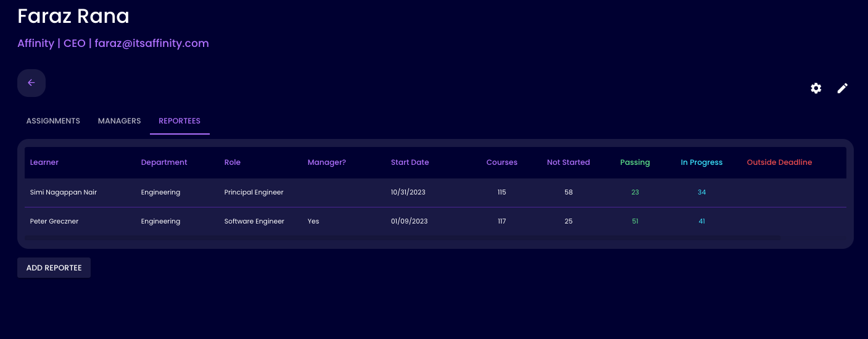Click the Start Date column header

coord(410,162)
